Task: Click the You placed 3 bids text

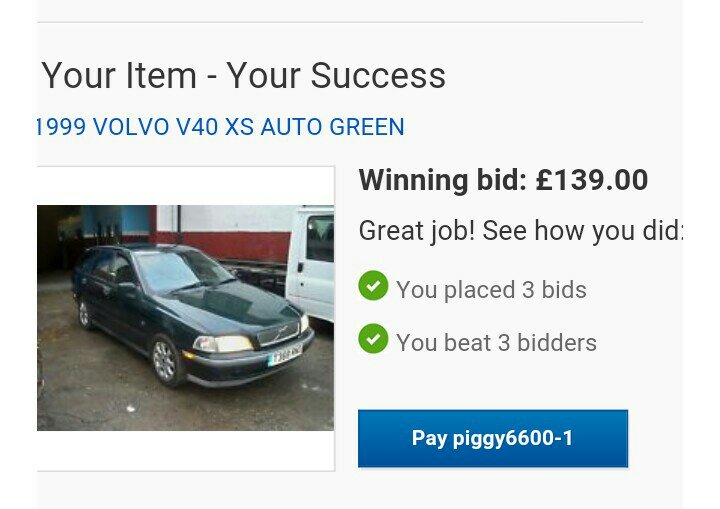Action: coord(491,290)
